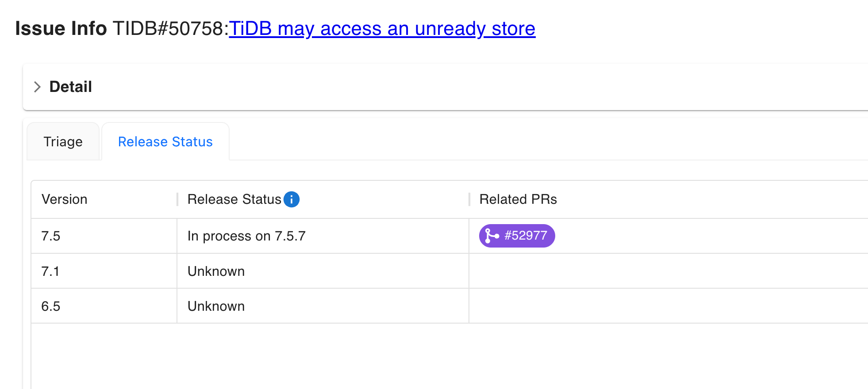Switch to the Triage tab
This screenshot has height=389, width=868.
(63, 142)
